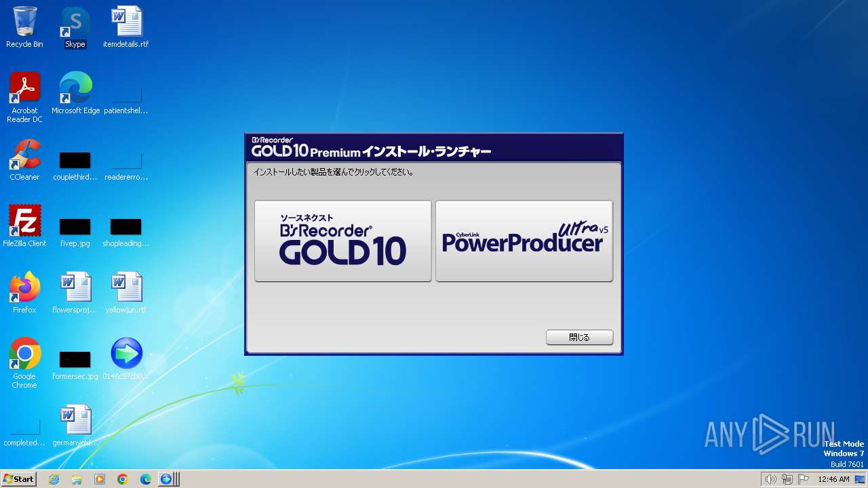Open Recycle Bin on desktop
The width and height of the screenshot is (868, 488).
point(24,27)
